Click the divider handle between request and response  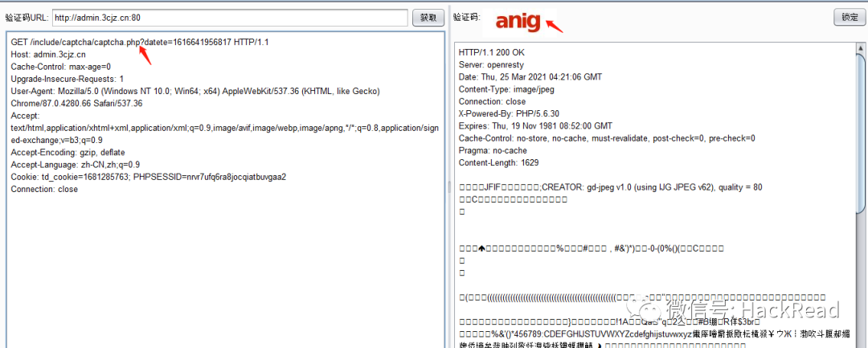pos(449,188)
